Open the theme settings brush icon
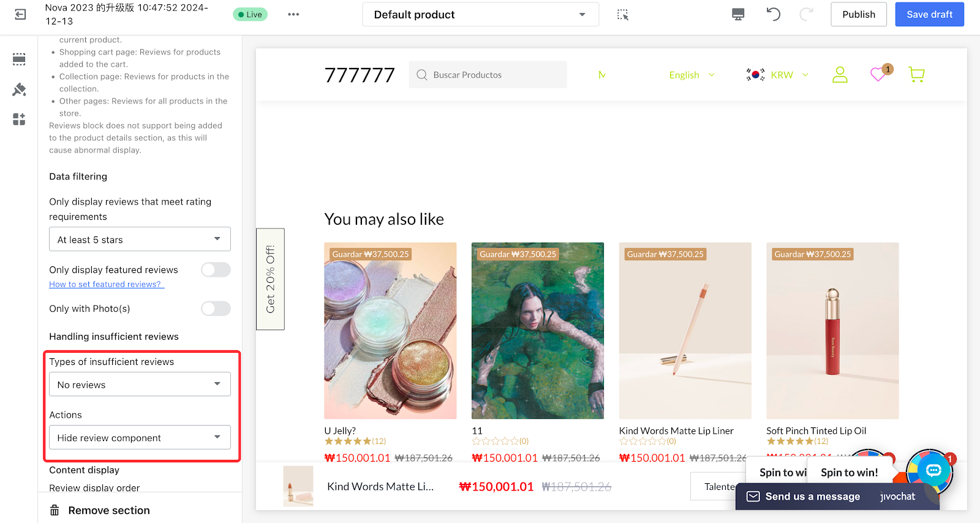The height and width of the screenshot is (523, 980). pos(19,89)
